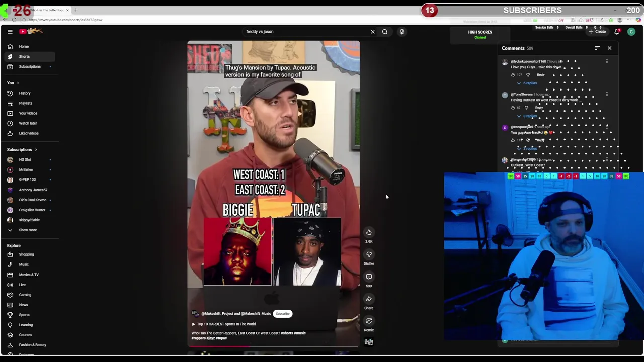Expand the Subscriptions section header
Screen dimensions: 644x362
click(22, 149)
